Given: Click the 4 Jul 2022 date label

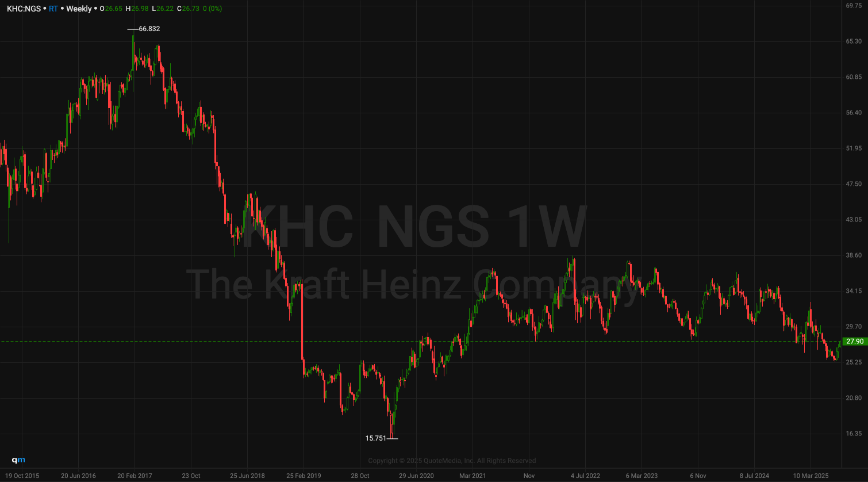Looking at the screenshot, I should (x=585, y=476).
